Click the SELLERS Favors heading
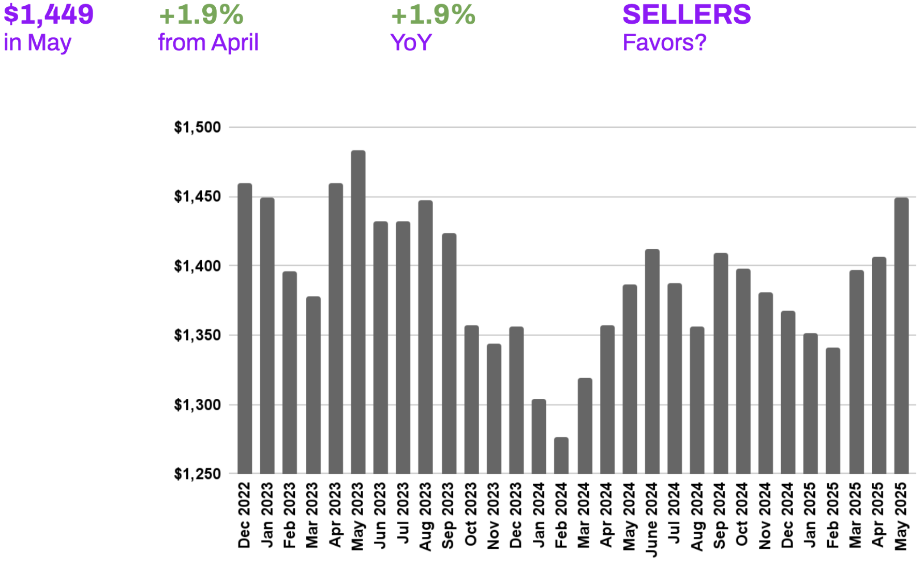 click(687, 28)
